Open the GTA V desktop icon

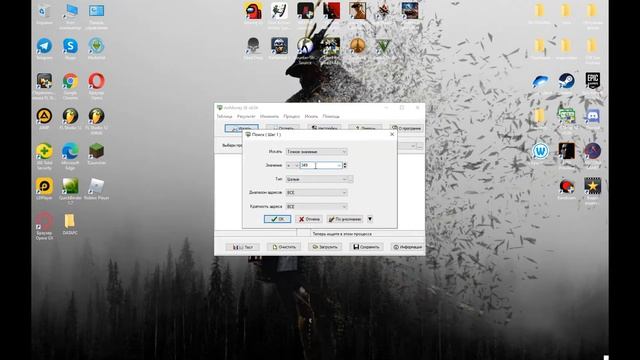tap(383, 47)
